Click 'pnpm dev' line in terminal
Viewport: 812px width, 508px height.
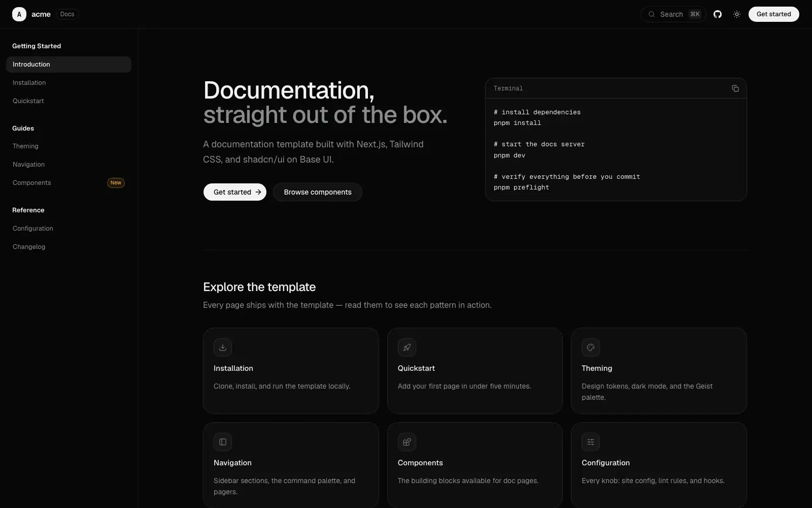(x=510, y=155)
